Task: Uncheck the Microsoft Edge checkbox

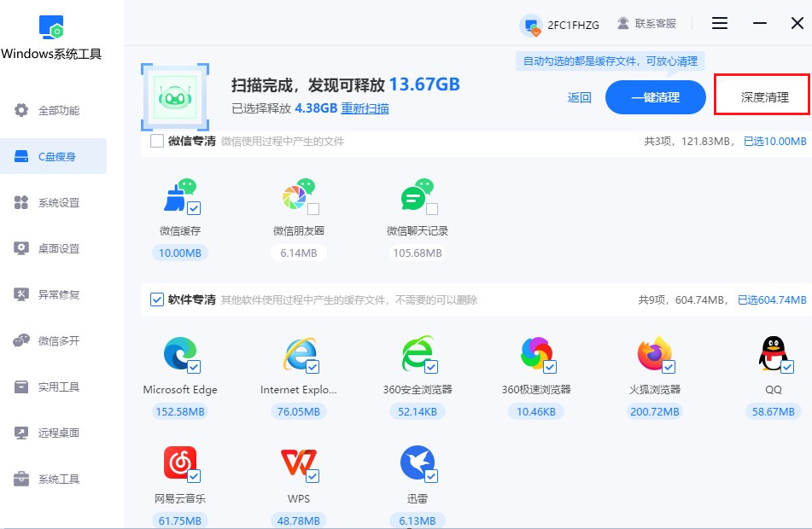Action: (x=194, y=367)
